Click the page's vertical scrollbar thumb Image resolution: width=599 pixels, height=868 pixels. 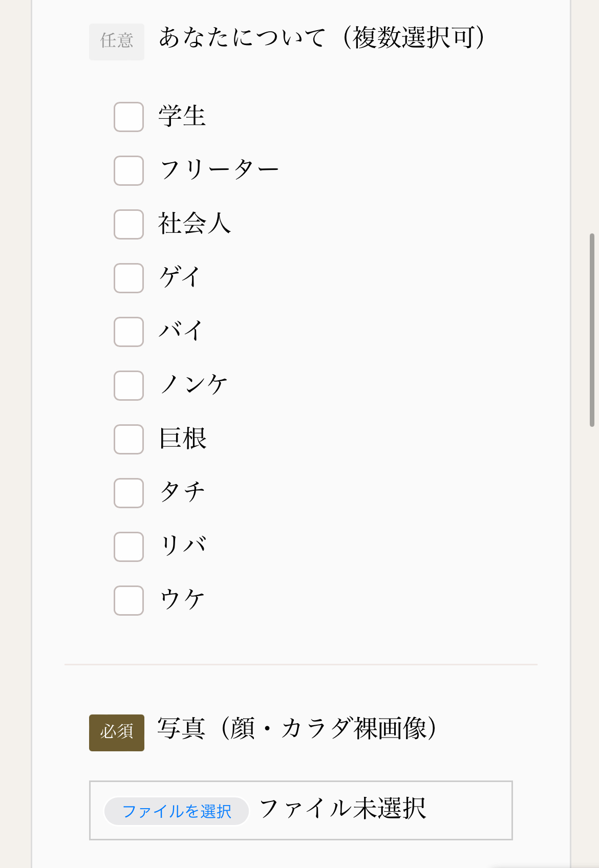pos(592,330)
